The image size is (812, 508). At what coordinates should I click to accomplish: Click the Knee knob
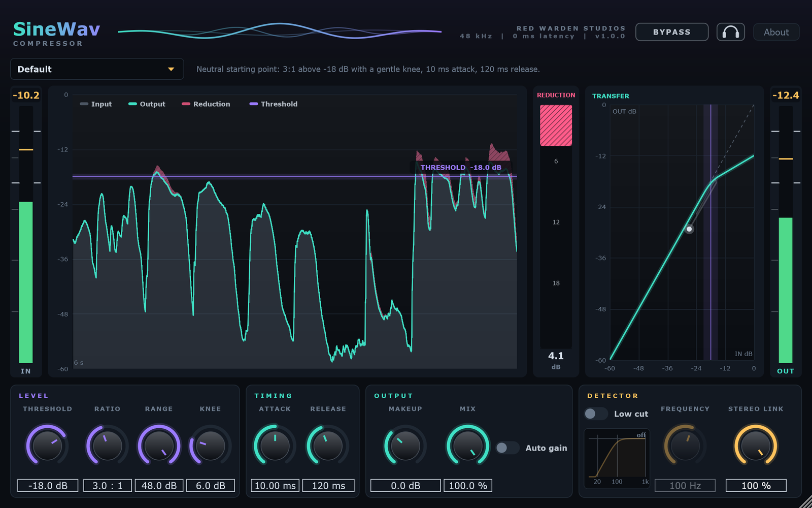211,446
